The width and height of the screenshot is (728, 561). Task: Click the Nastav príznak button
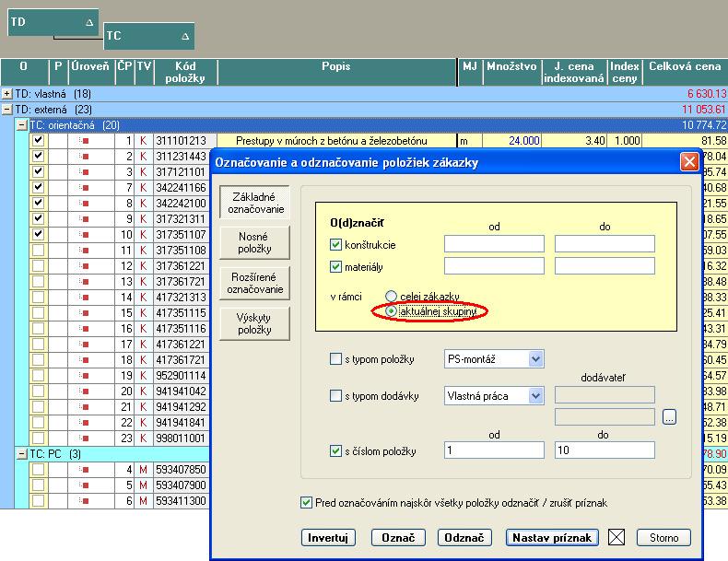click(552, 537)
